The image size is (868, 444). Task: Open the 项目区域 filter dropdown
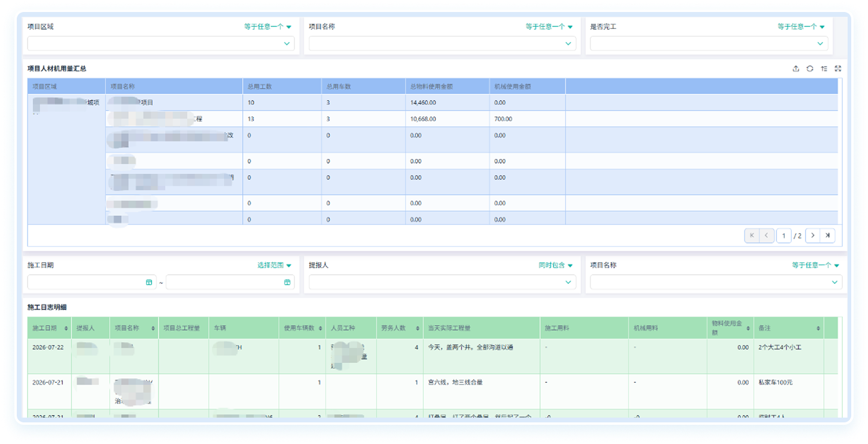(161, 43)
